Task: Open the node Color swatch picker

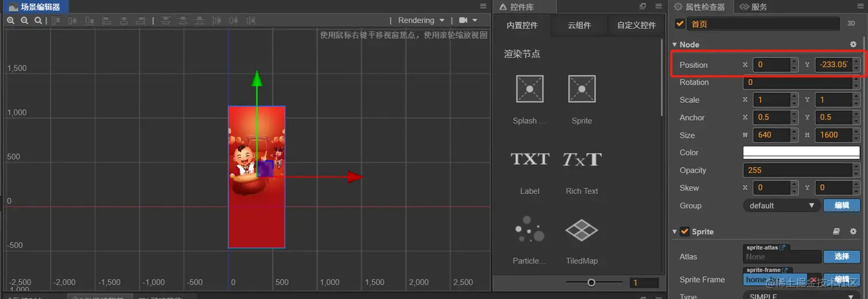Action: click(x=801, y=153)
